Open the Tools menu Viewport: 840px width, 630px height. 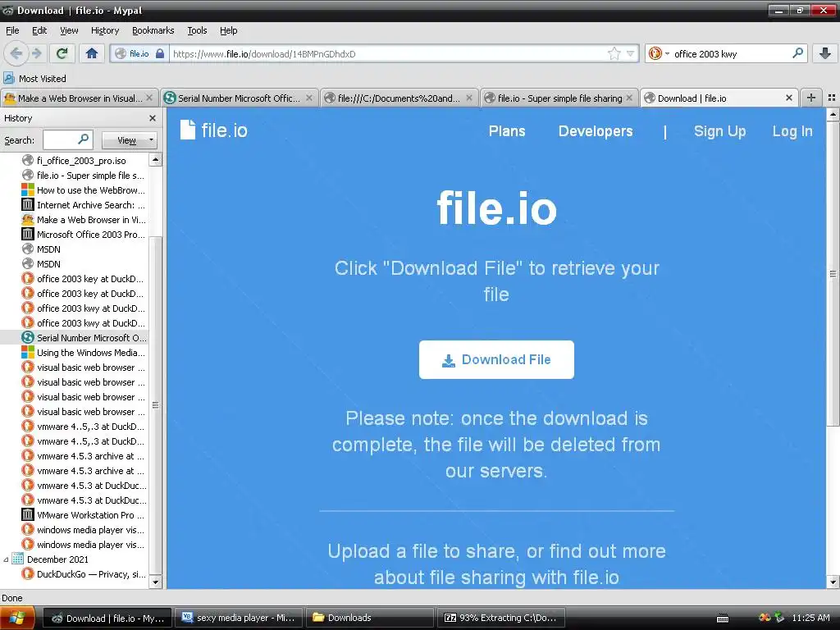click(197, 30)
